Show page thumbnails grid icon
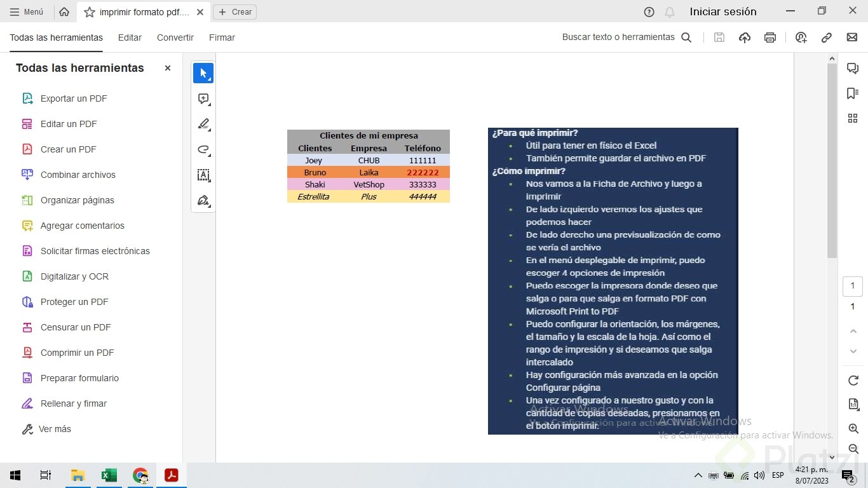Image resolution: width=868 pixels, height=488 pixels. click(853, 118)
